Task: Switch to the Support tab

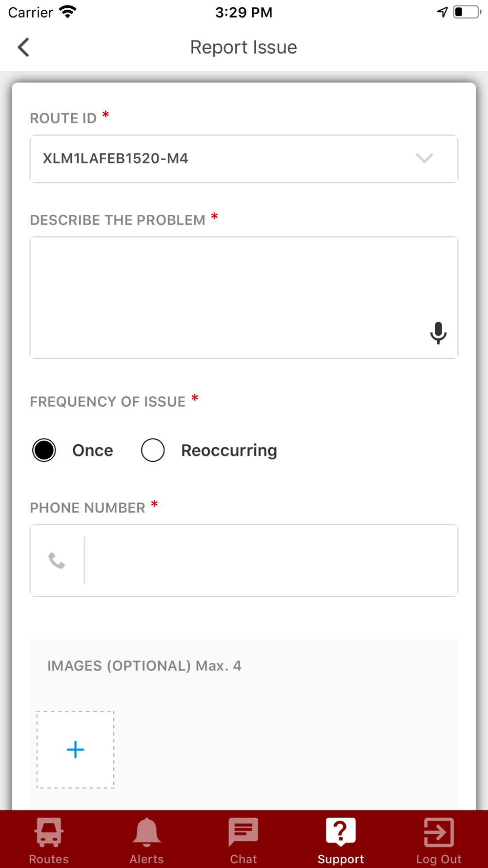Action: [x=341, y=840]
